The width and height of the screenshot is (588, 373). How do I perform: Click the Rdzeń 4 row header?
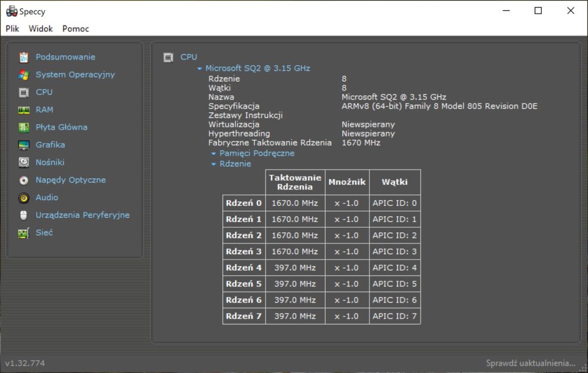(244, 268)
